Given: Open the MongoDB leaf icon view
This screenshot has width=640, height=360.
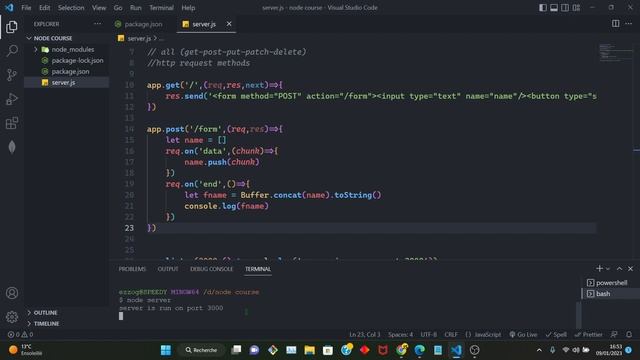Looking at the screenshot, I should pos(12,147).
